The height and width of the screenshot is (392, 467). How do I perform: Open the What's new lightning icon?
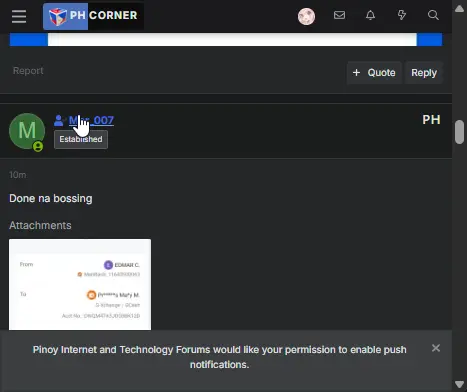[402, 15]
